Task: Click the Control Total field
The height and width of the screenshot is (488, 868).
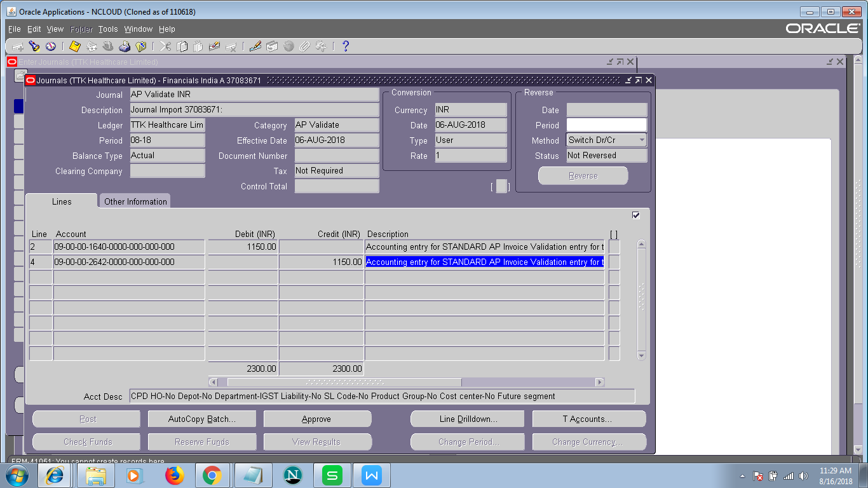Action: click(x=337, y=186)
